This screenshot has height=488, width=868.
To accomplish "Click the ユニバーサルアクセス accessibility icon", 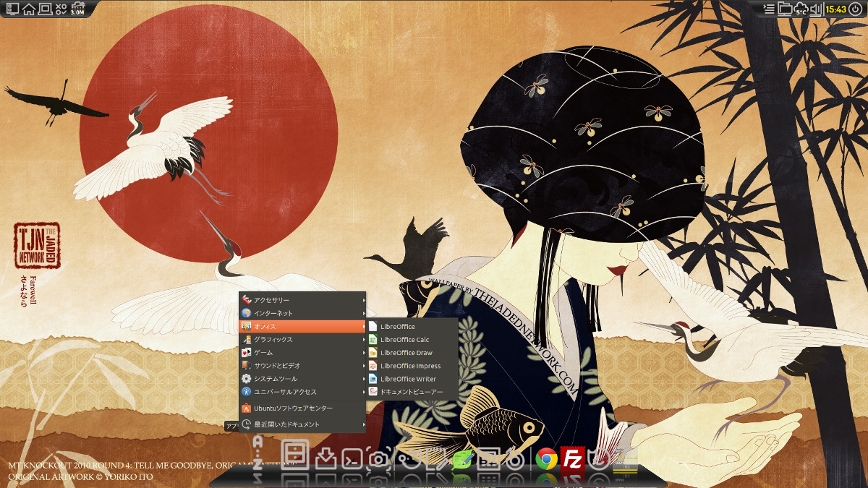I will (247, 392).
